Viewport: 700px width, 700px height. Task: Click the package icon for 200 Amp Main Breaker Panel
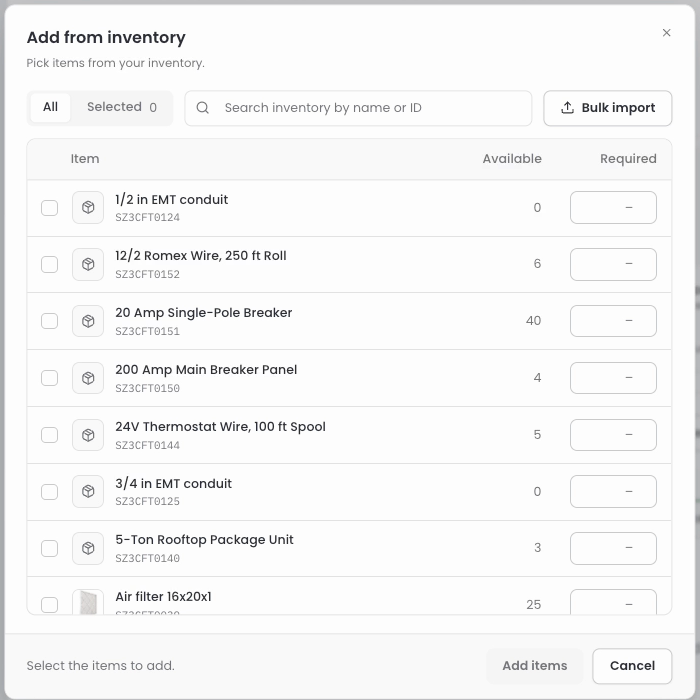click(x=88, y=378)
